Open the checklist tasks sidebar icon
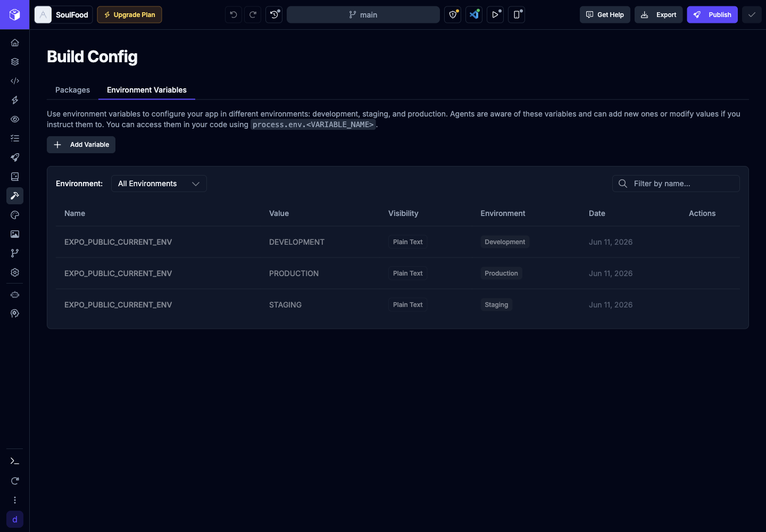Screen dimensions: 766x532 tap(15, 138)
